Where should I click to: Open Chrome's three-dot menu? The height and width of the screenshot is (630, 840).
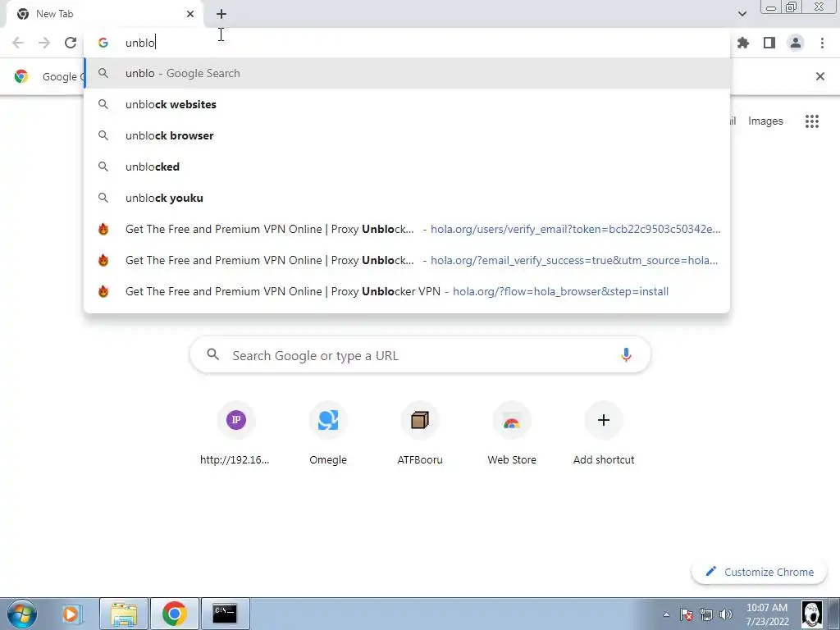click(x=822, y=43)
